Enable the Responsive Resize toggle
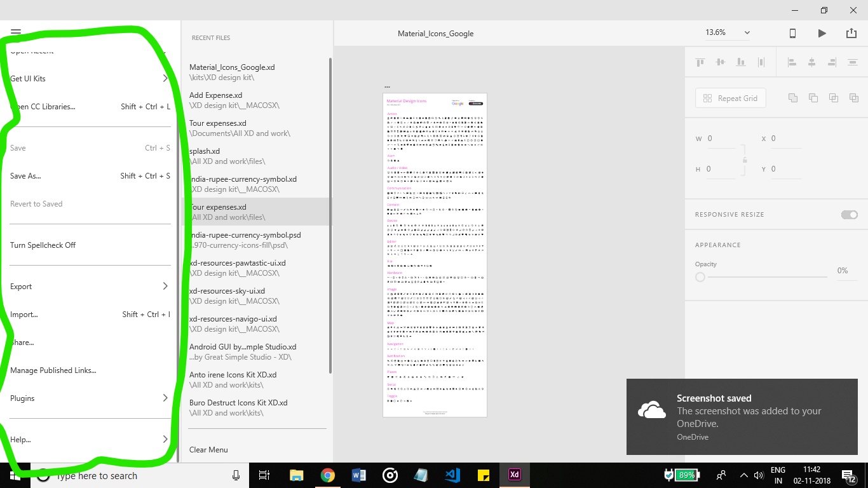Image resolution: width=868 pixels, height=488 pixels. point(849,215)
